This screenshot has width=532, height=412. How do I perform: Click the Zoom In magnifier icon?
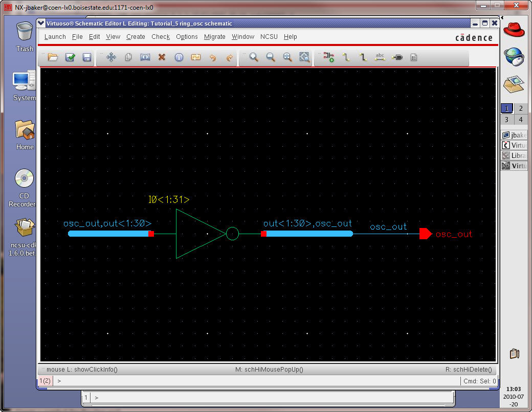tap(253, 57)
